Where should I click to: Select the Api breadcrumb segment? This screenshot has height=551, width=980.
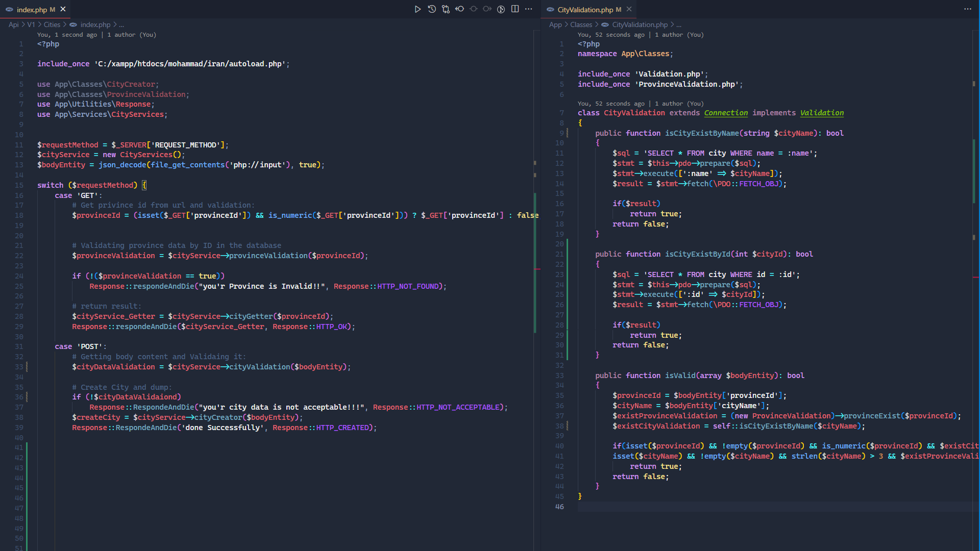point(14,24)
